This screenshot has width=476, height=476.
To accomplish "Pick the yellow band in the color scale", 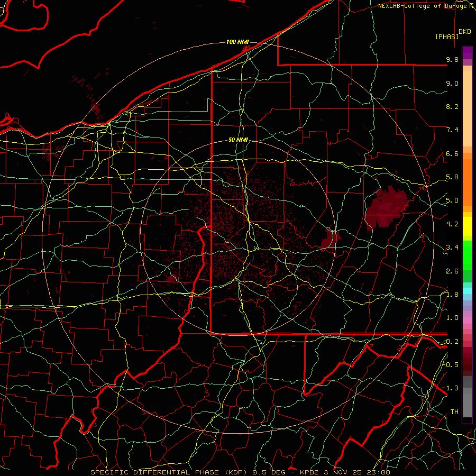I will click(467, 226).
